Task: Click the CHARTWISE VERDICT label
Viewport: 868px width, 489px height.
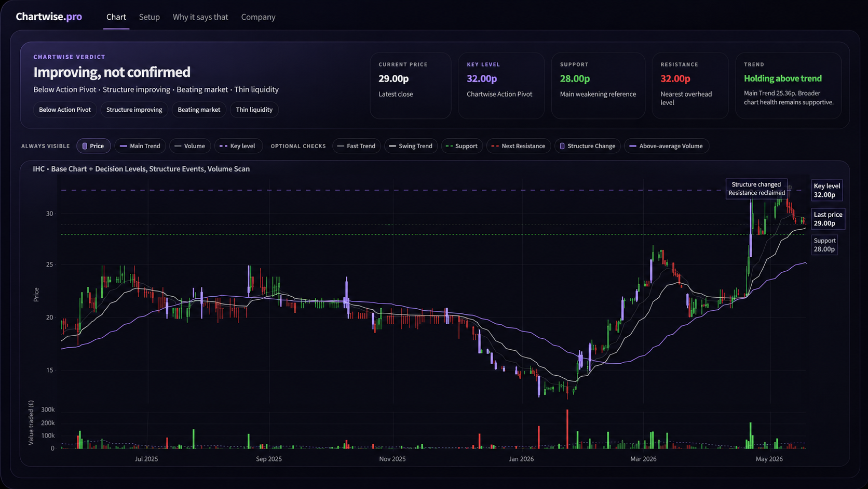Action: click(69, 57)
